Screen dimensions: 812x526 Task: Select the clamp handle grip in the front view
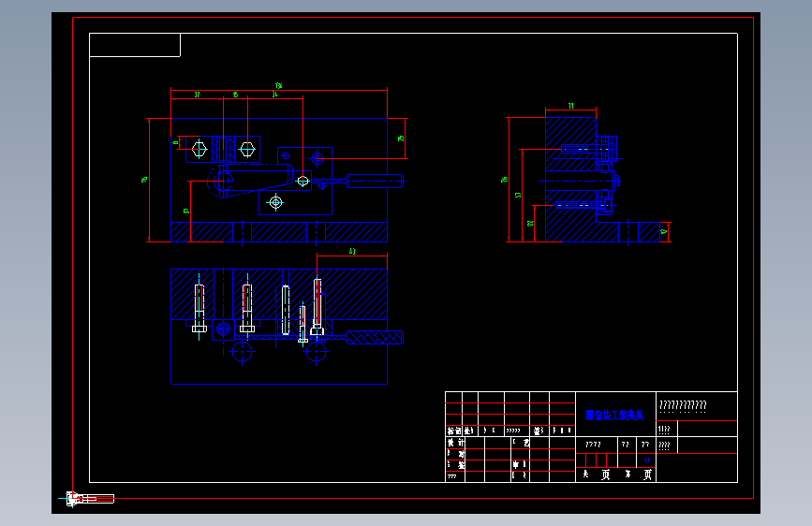[x=375, y=182]
